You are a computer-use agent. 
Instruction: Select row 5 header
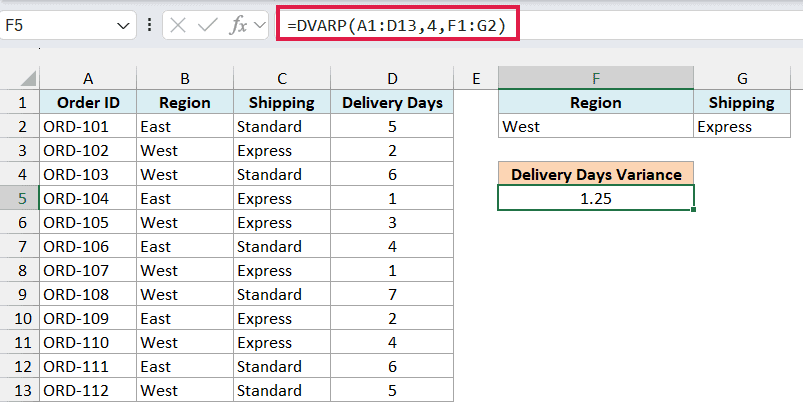[x=20, y=198]
